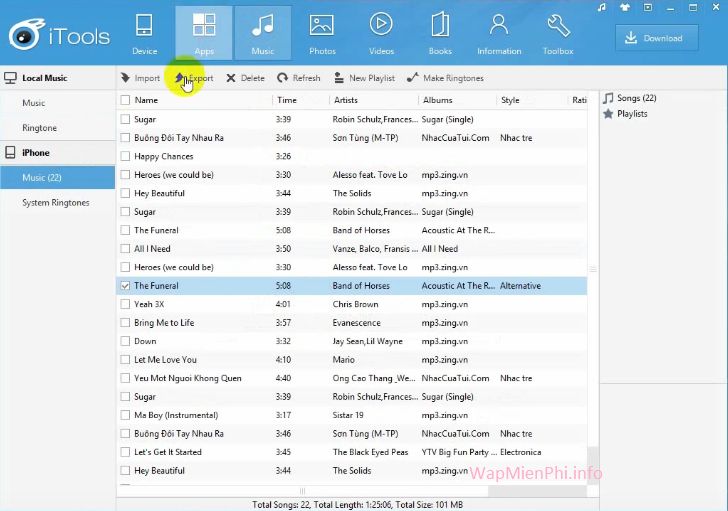Open the Toolbox section
728x511 pixels.
click(558, 33)
